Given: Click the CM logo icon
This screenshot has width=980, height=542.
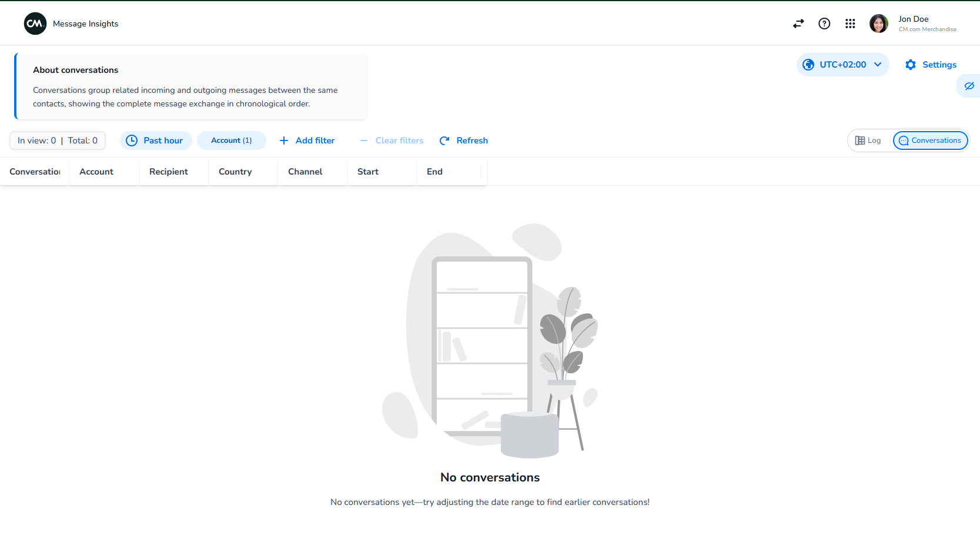Looking at the screenshot, I should pyautogui.click(x=35, y=24).
